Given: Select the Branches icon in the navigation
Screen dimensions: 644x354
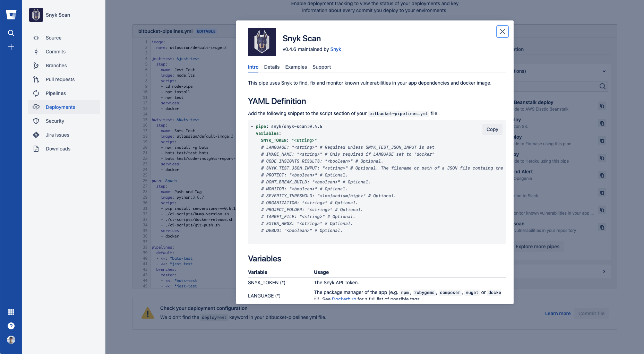Looking at the screenshot, I should pos(36,65).
